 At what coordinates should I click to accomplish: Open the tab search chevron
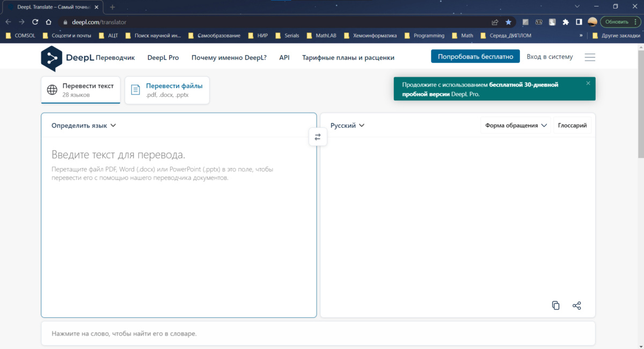coord(577,6)
